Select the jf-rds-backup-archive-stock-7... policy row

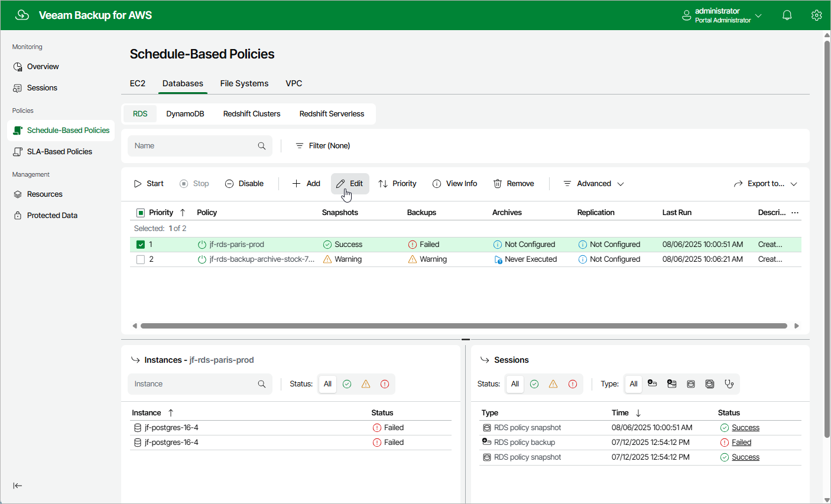[x=466, y=259]
